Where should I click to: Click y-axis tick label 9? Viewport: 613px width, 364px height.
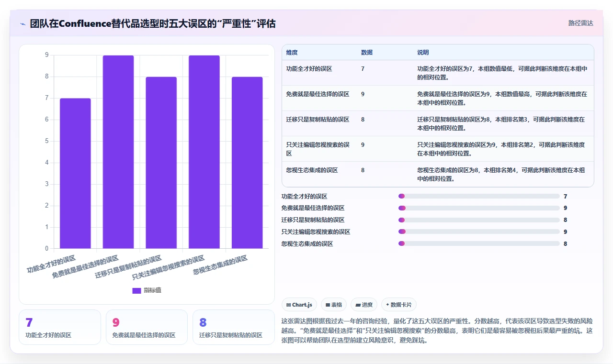click(x=47, y=55)
